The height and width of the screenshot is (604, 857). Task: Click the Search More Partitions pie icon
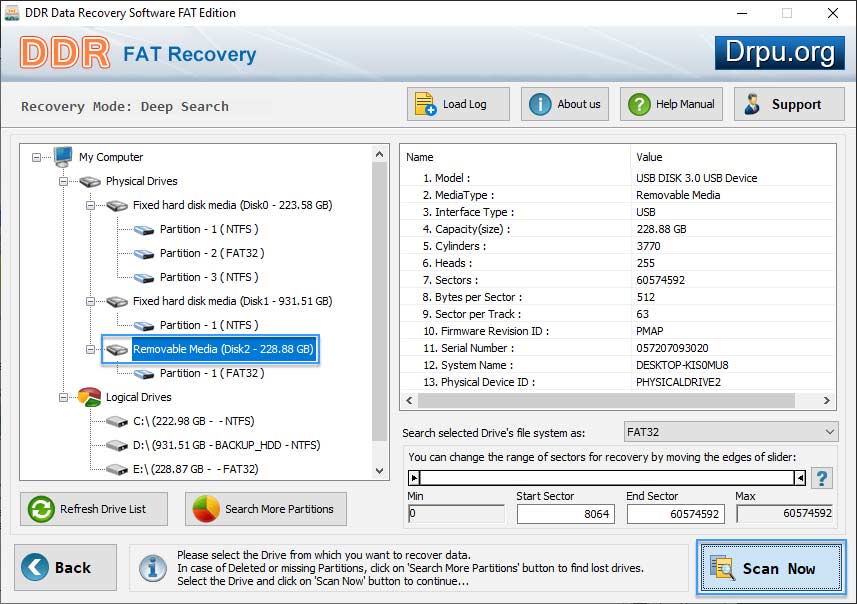[206, 509]
